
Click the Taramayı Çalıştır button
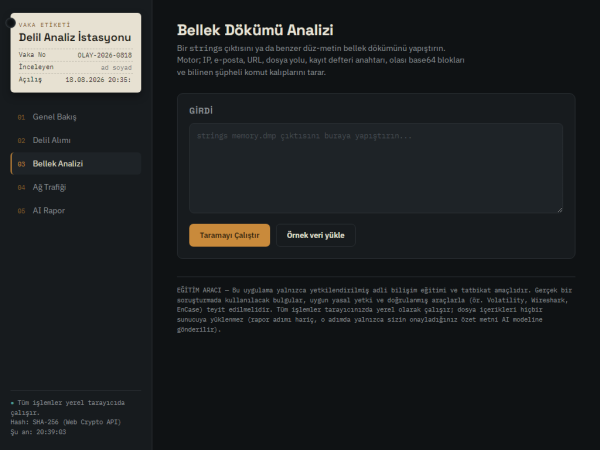tap(229, 235)
